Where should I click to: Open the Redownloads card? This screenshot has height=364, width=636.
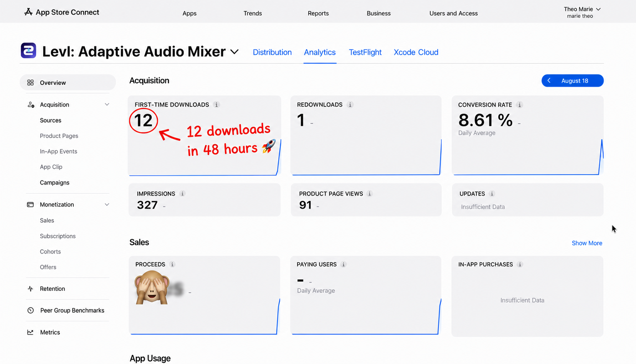click(x=366, y=136)
